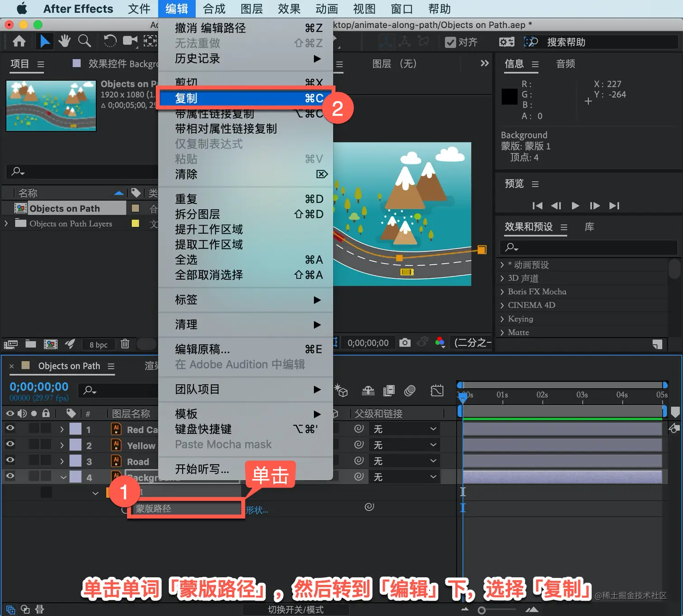Expand the CINEMA 4D effects category
Image resolution: width=683 pixels, height=616 pixels.
click(x=502, y=305)
